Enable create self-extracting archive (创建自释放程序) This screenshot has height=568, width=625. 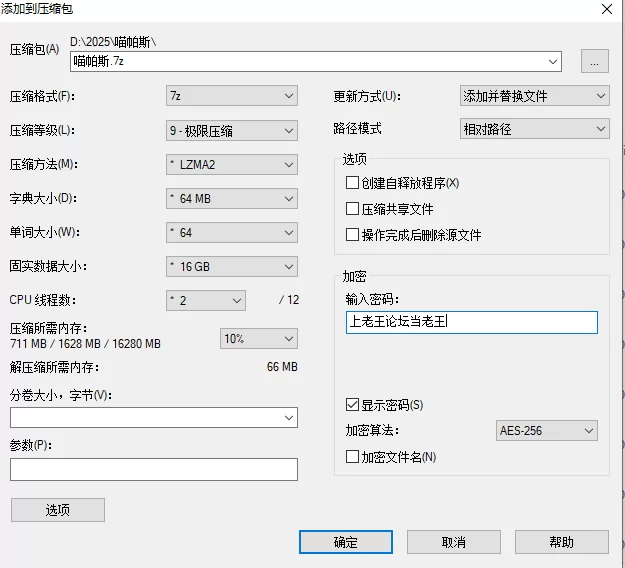(352, 183)
